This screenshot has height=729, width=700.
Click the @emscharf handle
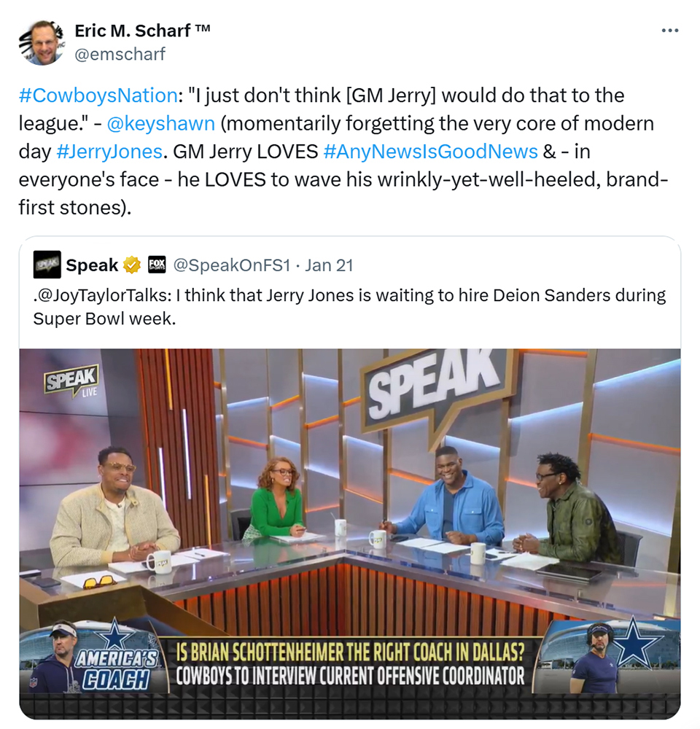coord(120,55)
